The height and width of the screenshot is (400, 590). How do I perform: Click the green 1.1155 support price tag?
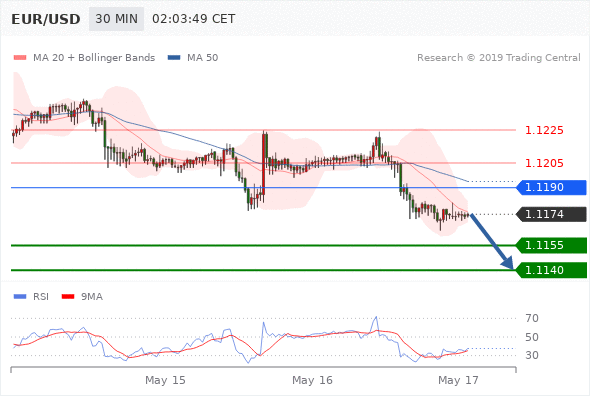(551, 245)
